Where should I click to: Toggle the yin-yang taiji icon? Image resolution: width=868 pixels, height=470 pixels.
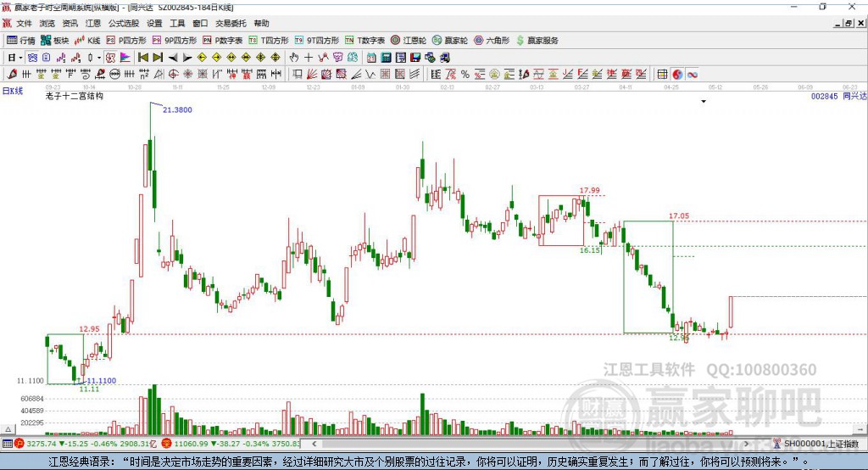click(x=677, y=75)
